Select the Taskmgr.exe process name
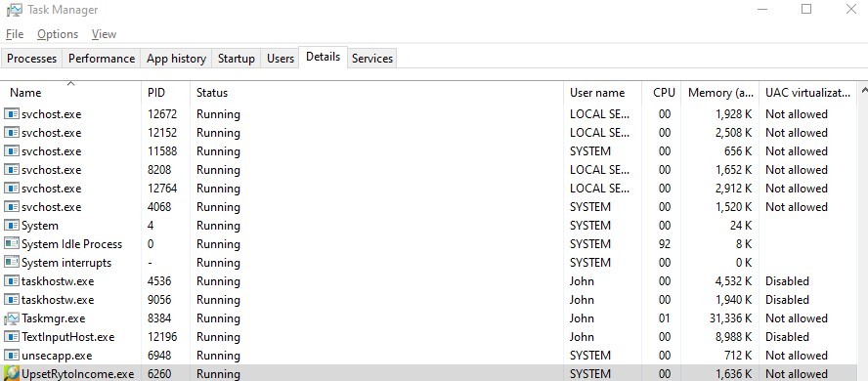 click(x=53, y=318)
